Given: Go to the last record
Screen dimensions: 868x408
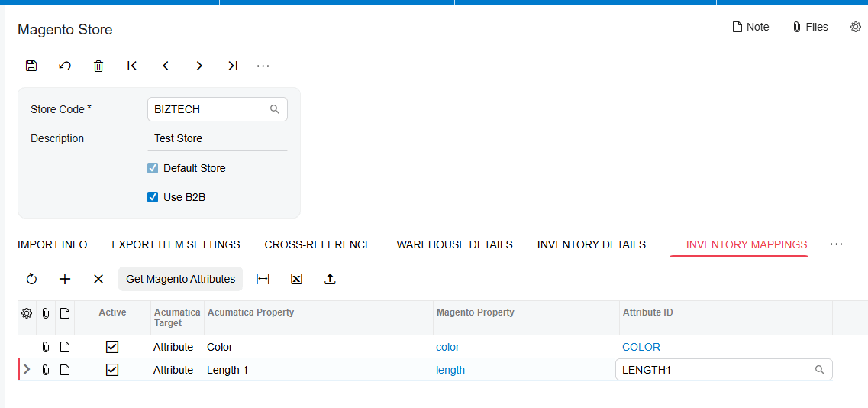Looking at the screenshot, I should pos(233,66).
